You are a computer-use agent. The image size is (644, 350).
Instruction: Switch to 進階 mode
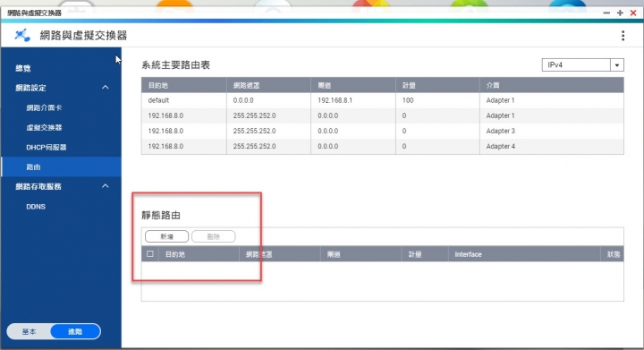click(x=75, y=331)
